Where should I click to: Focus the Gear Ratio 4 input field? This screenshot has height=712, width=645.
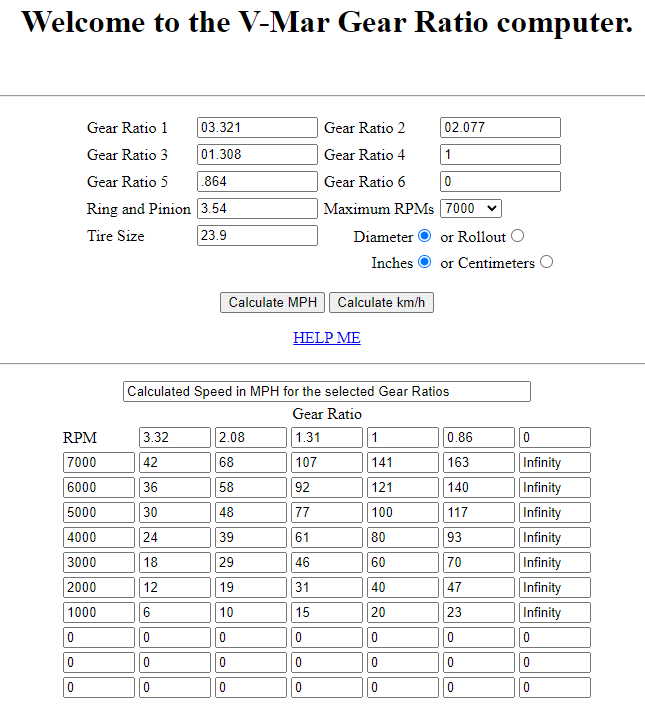coord(500,154)
